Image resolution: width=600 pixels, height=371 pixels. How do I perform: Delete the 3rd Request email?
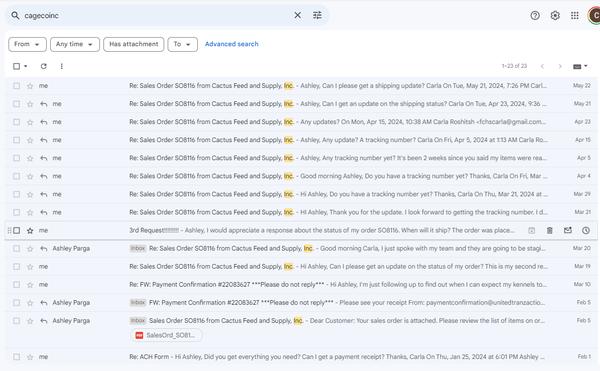coord(549,230)
